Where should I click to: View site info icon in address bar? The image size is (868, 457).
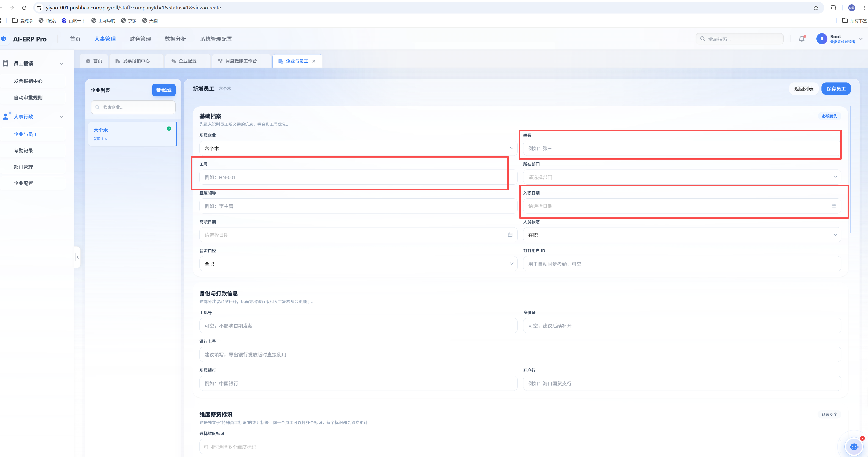[39, 7]
